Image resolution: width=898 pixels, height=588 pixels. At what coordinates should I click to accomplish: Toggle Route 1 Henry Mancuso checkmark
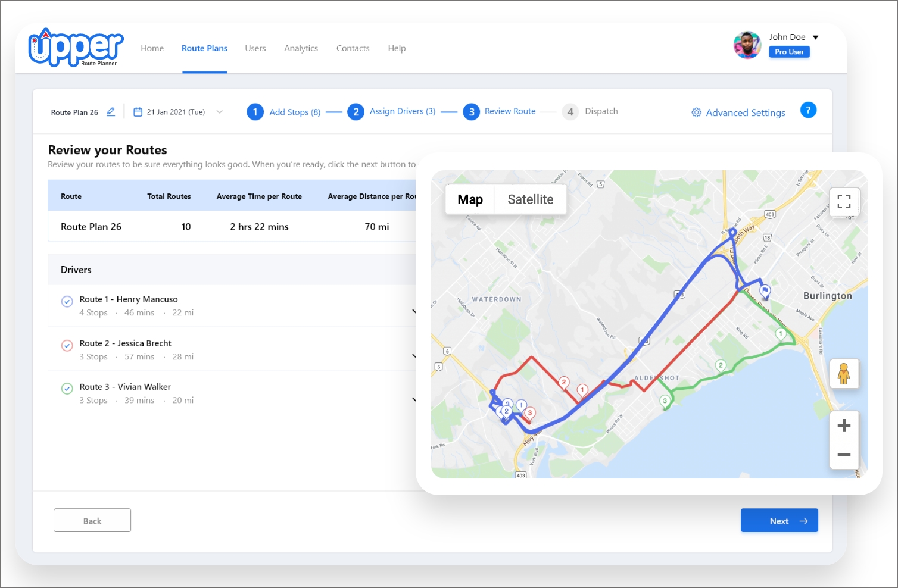[67, 302]
